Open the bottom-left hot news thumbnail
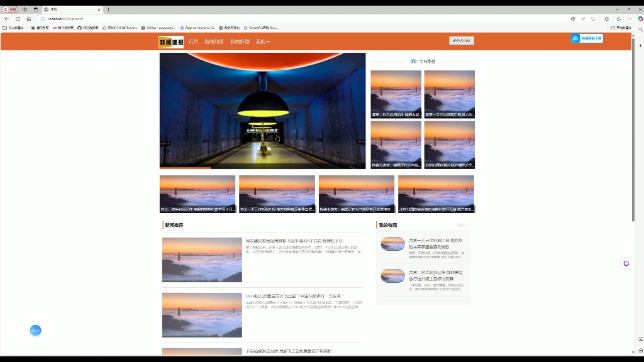644x362 pixels. click(x=396, y=145)
